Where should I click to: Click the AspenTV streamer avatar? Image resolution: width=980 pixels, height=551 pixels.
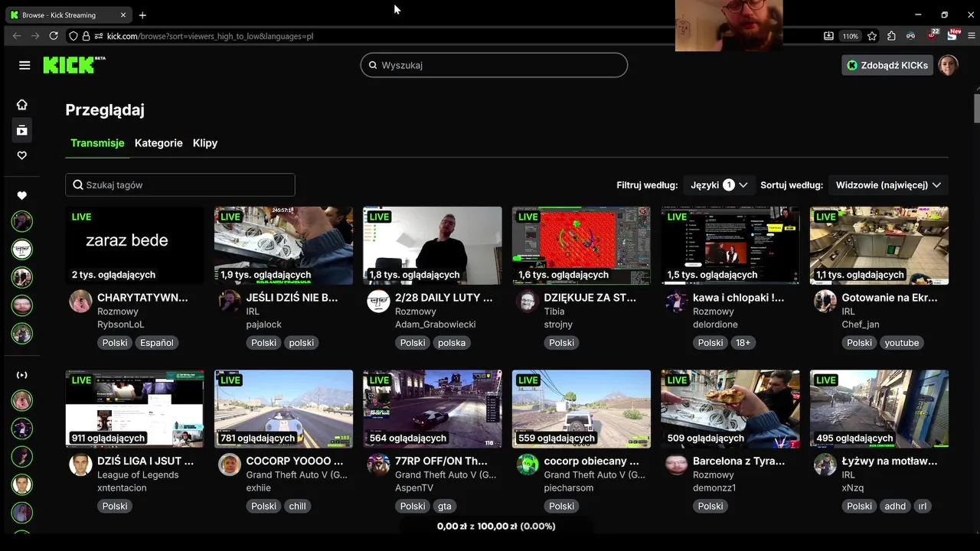pos(378,465)
